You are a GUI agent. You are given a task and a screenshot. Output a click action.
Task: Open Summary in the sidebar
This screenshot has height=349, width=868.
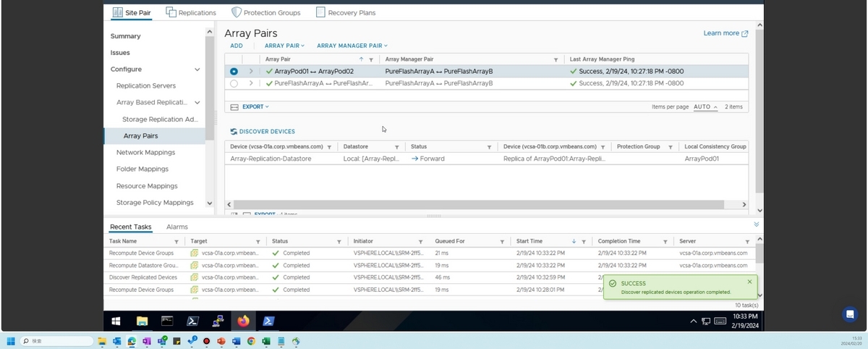pyautogui.click(x=126, y=36)
